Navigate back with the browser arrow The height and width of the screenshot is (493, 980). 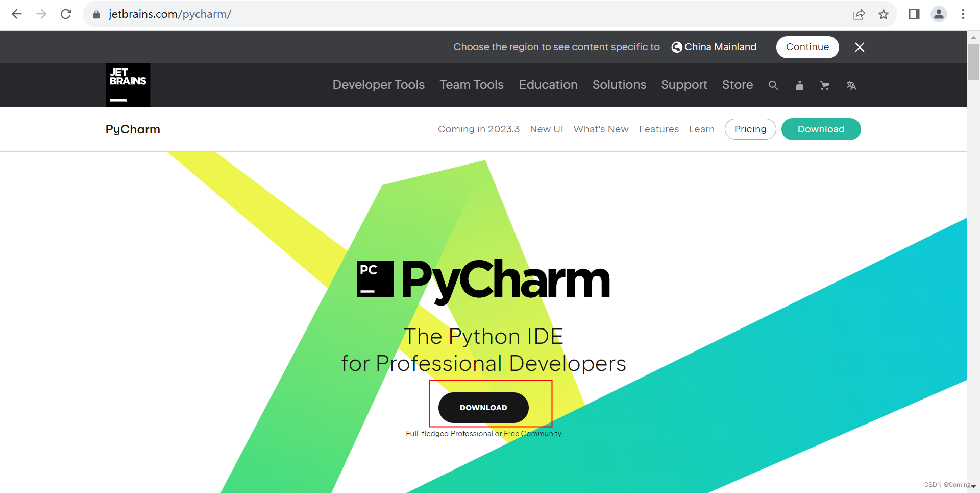point(17,14)
